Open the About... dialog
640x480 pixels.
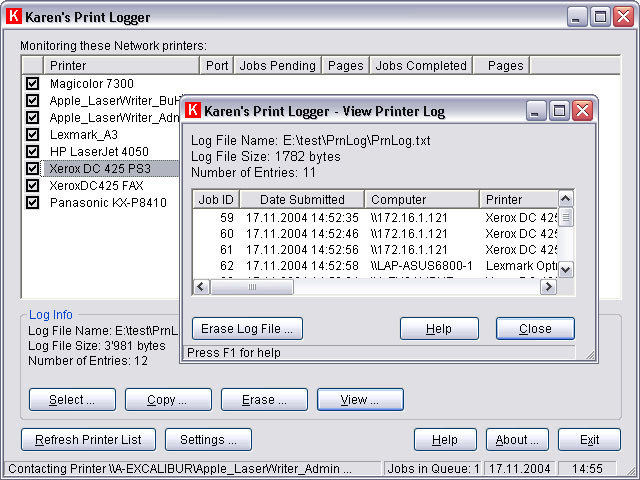point(517,440)
